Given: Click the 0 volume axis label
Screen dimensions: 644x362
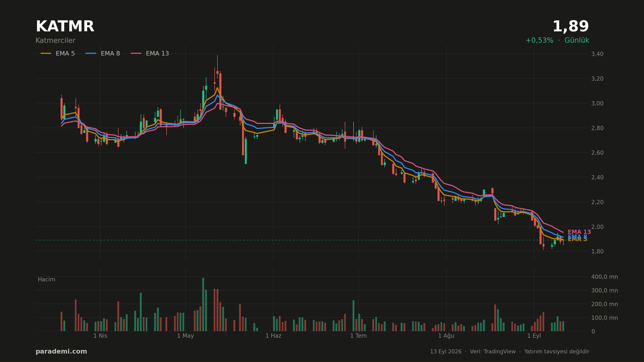Looking at the screenshot, I should coord(593,331).
